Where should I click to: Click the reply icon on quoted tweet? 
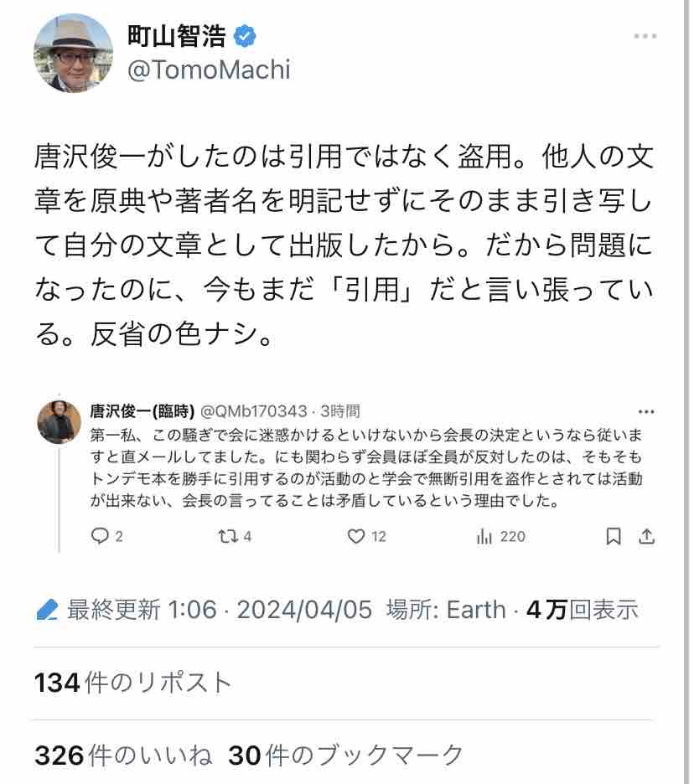(x=100, y=536)
